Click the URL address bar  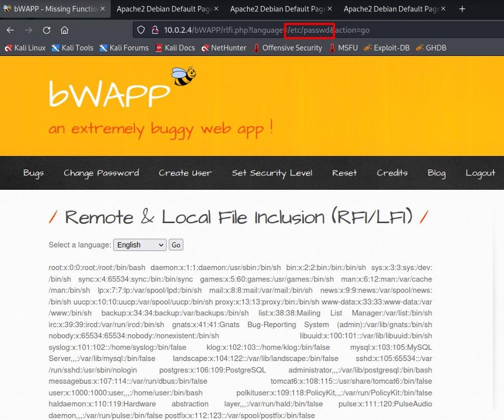318,30
